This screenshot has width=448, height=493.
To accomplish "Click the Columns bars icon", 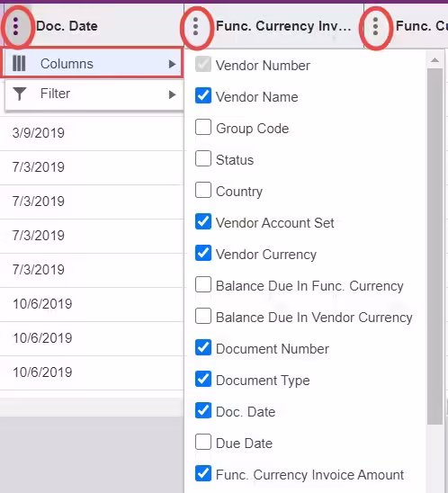I will pyautogui.click(x=19, y=64).
